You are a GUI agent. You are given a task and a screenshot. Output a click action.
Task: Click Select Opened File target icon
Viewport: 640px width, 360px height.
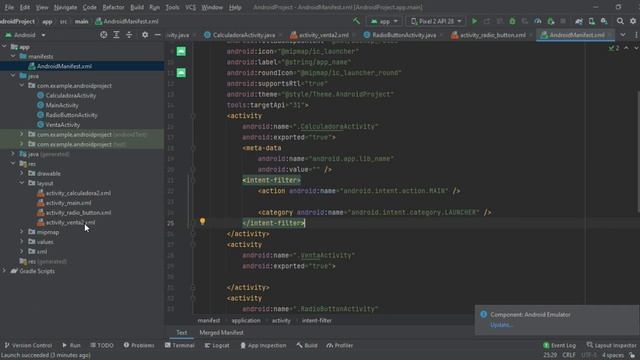(104, 35)
